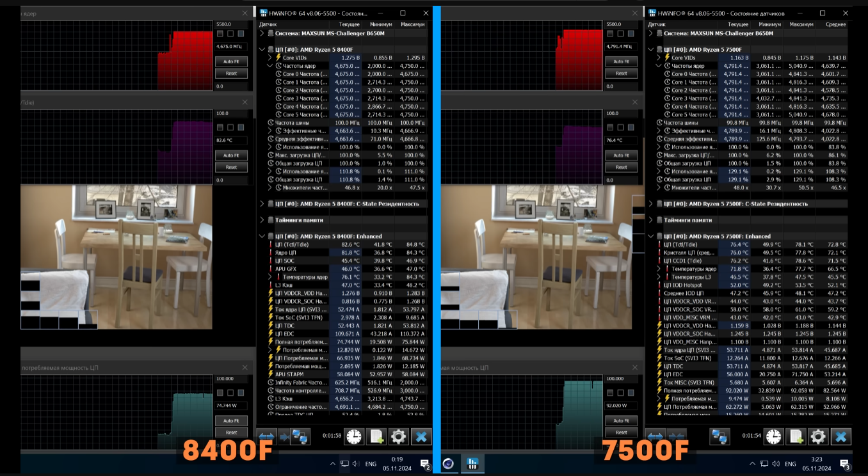Show hidden tray icons beside time 3:23
The width and height of the screenshot is (868, 476).
click(753, 464)
